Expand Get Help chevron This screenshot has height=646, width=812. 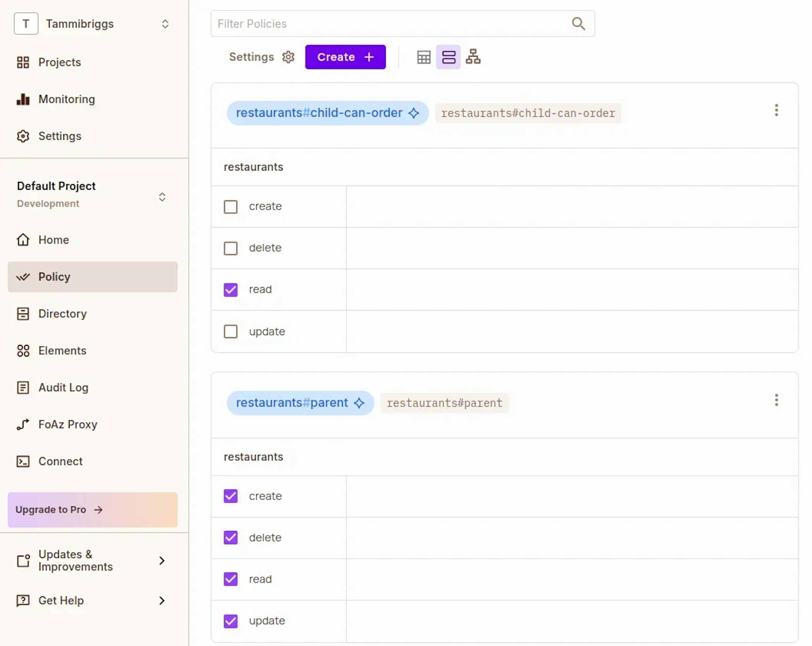point(162,600)
